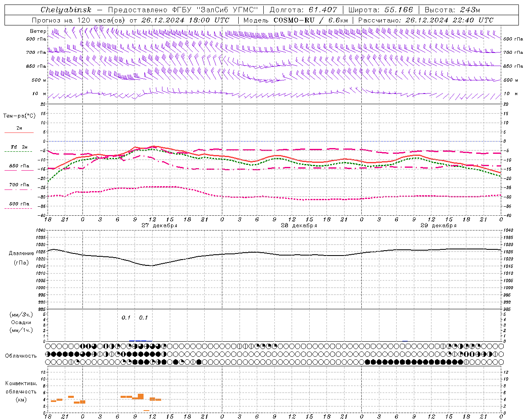This screenshot has width=525, height=420.
Task: Click the '(гПа)' unit under Давление
Action: (x=21, y=262)
